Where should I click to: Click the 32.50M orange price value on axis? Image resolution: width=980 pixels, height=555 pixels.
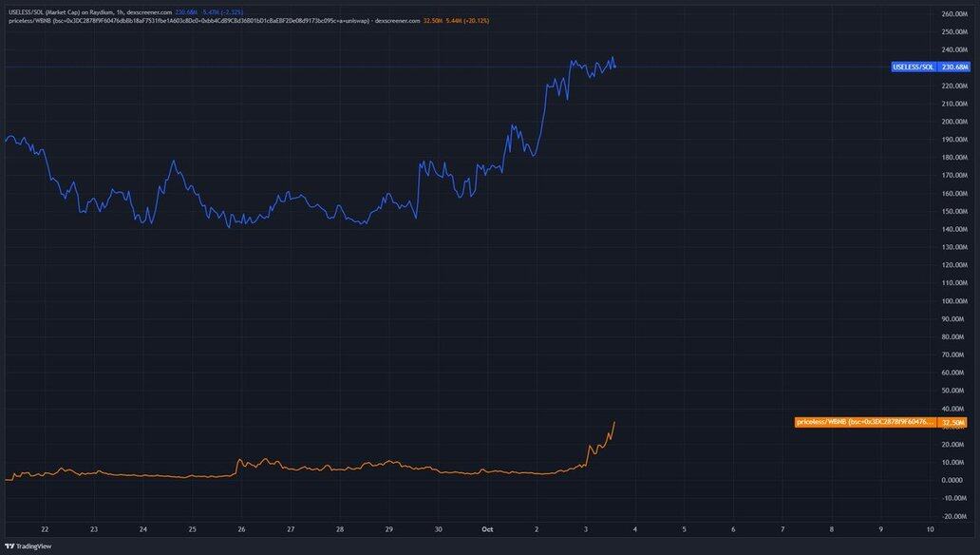(952, 422)
